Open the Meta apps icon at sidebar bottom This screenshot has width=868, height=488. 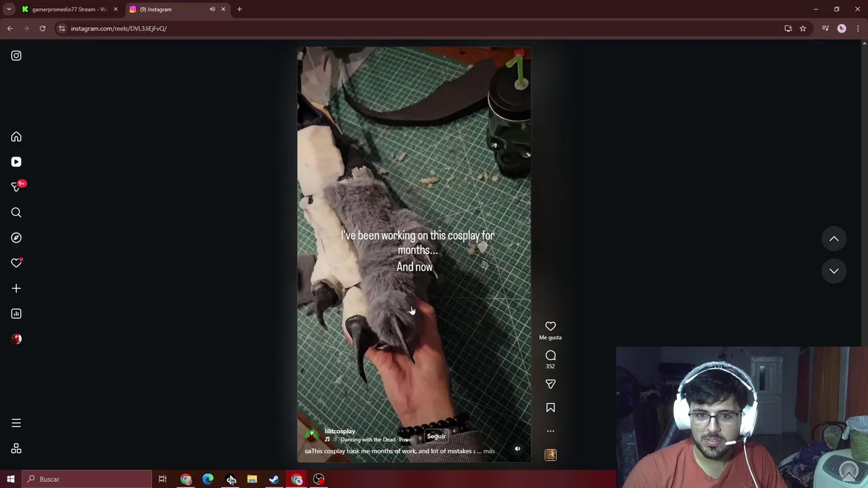pyautogui.click(x=16, y=449)
